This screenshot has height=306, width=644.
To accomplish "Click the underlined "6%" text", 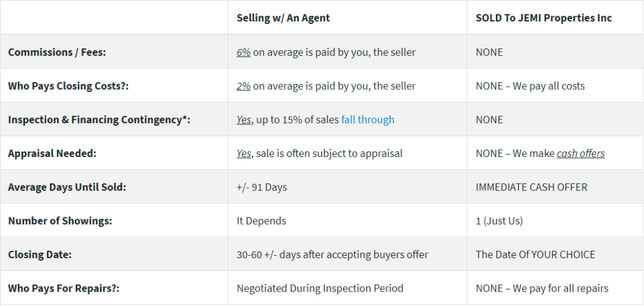I will coord(243,53).
